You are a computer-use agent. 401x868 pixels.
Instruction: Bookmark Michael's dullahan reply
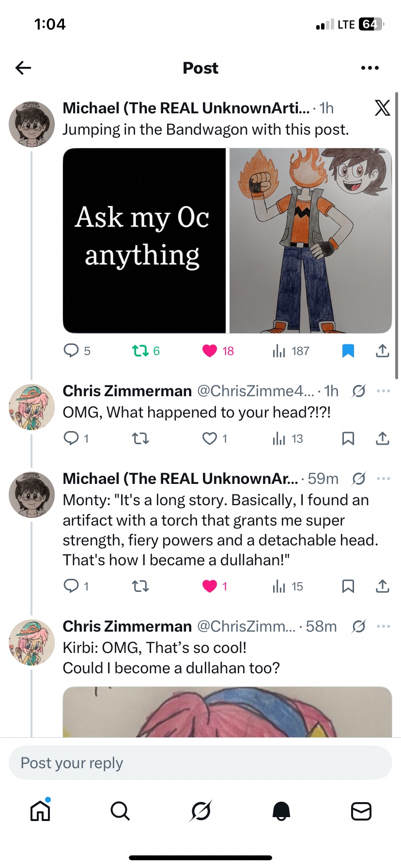(348, 586)
